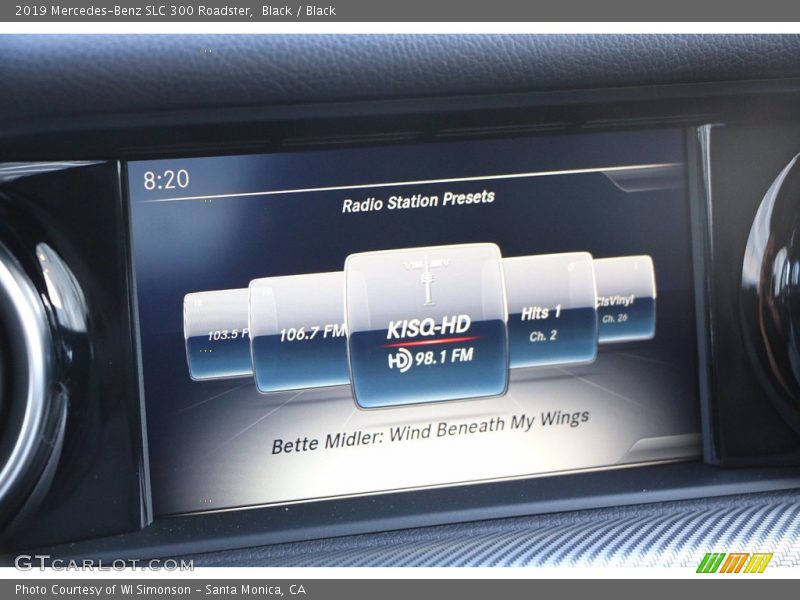Tap the 8:20 clock display
The image size is (800, 600).
pos(165,180)
